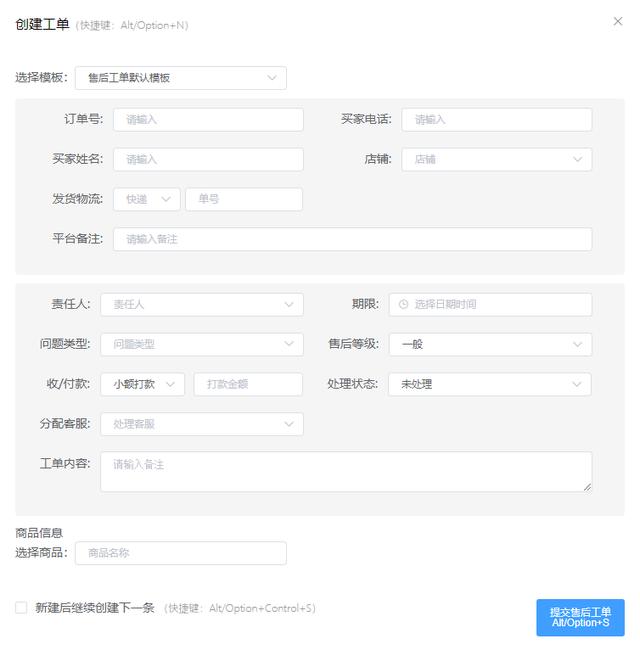Focus the 平台备注 remarks field

pyautogui.click(x=352, y=240)
